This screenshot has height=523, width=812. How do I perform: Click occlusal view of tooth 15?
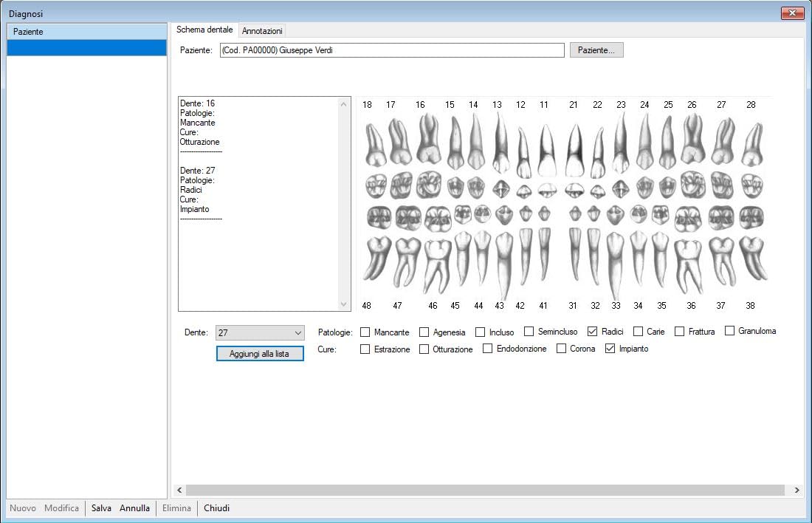pos(455,188)
